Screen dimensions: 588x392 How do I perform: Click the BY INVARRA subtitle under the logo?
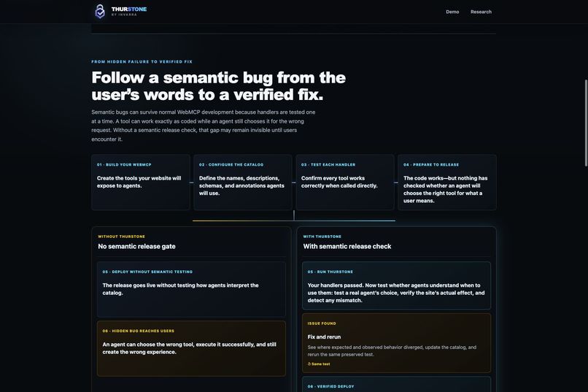click(124, 15)
